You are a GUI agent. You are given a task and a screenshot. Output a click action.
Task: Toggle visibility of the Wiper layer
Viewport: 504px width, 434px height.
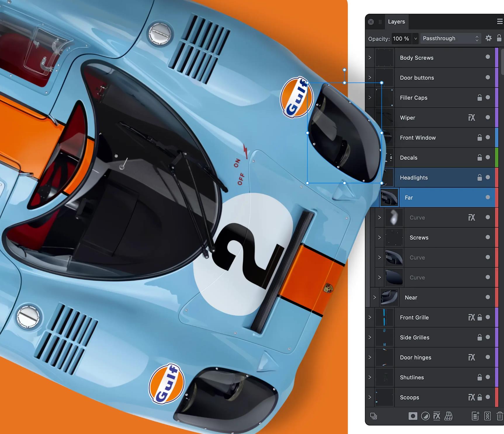[x=488, y=117]
